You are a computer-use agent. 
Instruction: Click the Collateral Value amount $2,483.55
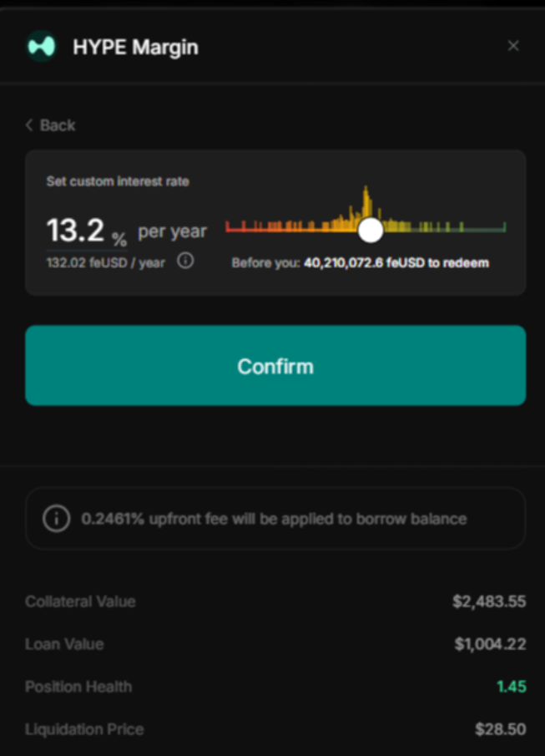[489, 601]
